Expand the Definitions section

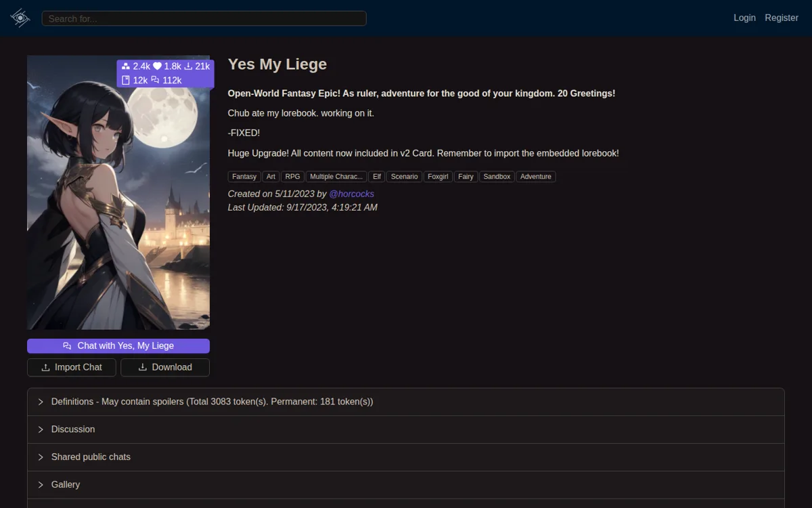coord(406,402)
